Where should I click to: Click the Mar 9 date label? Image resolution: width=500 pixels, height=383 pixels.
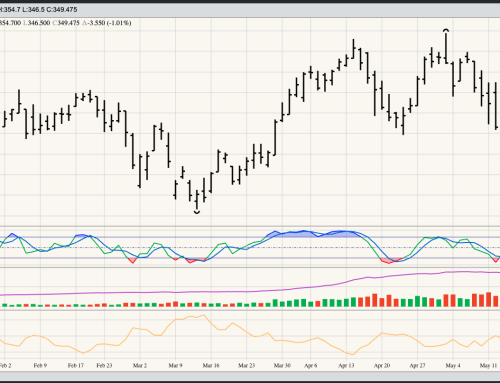pyautogui.click(x=175, y=365)
